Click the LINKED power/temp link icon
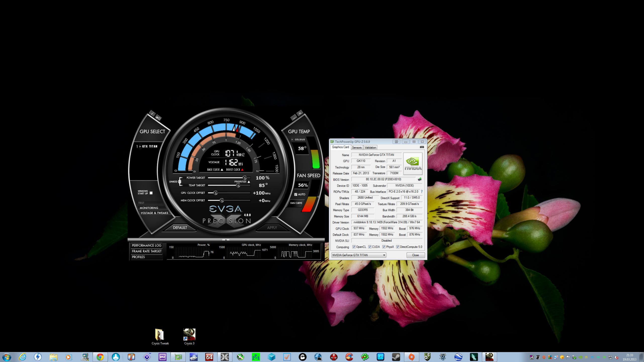Image resolution: width=644 pixels, height=362 pixels. pos(180,181)
